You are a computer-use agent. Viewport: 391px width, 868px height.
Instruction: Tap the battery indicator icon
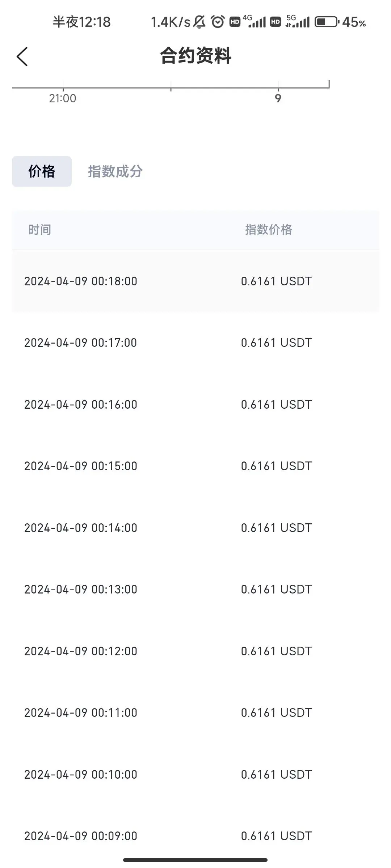(x=327, y=22)
